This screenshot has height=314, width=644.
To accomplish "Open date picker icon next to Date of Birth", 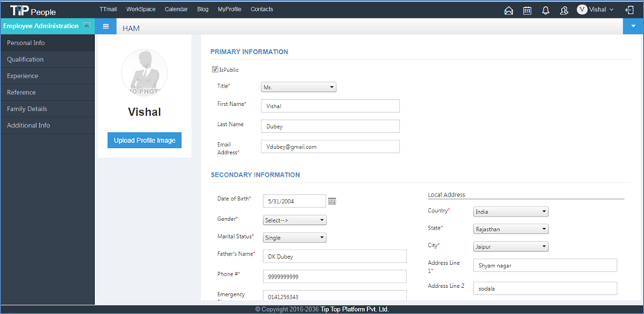I will coord(332,201).
